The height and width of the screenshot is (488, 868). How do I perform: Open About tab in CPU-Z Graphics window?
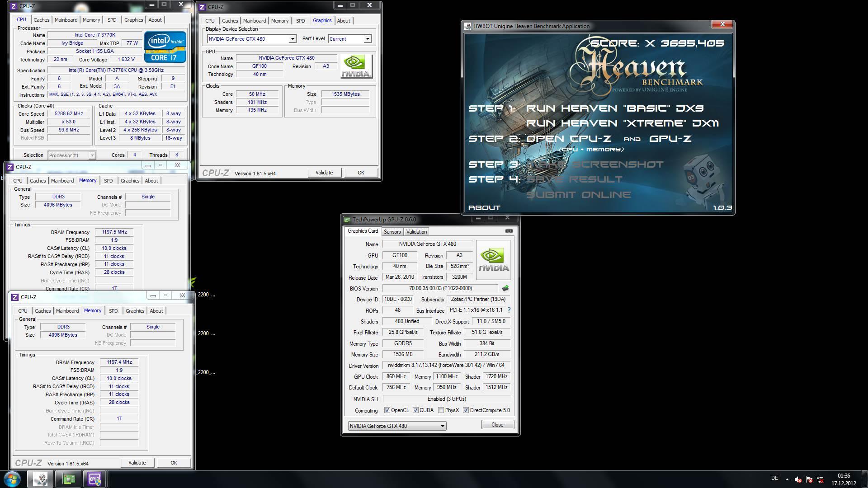[x=344, y=21]
